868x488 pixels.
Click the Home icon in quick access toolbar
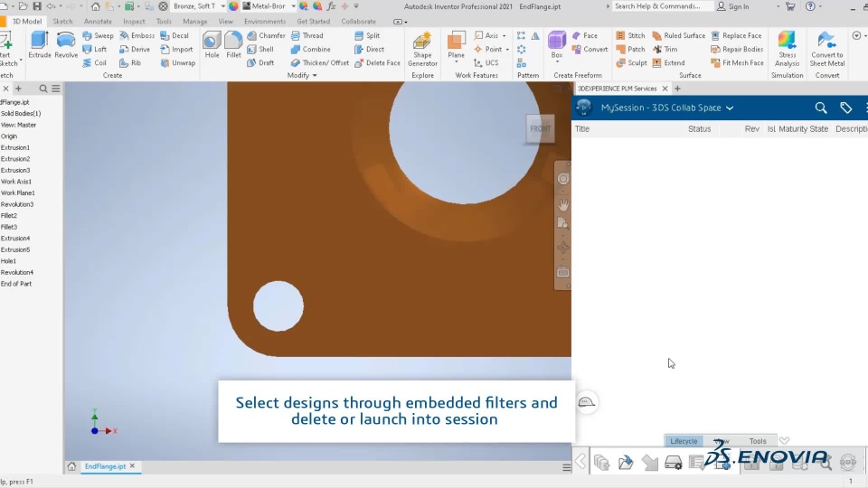pos(95,6)
